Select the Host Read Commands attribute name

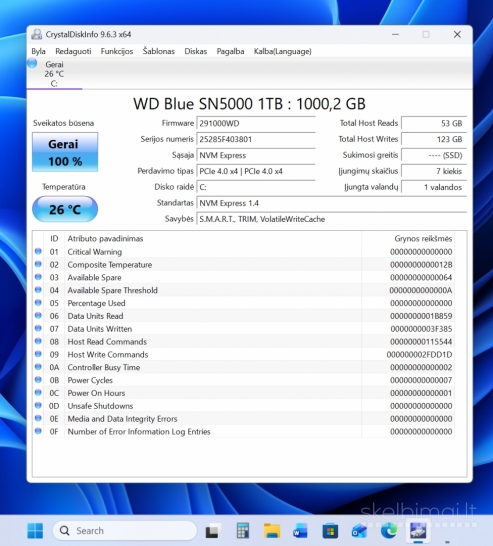pyautogui.click(x=107, y=342)
